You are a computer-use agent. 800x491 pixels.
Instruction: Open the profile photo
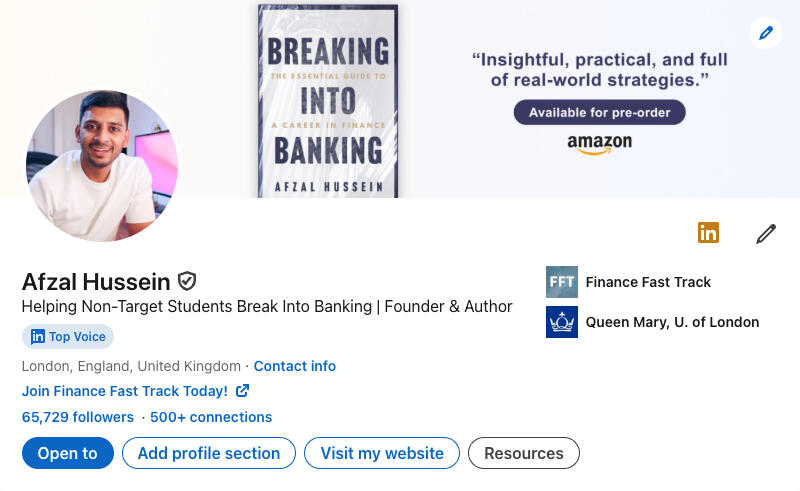click(102, 166)
